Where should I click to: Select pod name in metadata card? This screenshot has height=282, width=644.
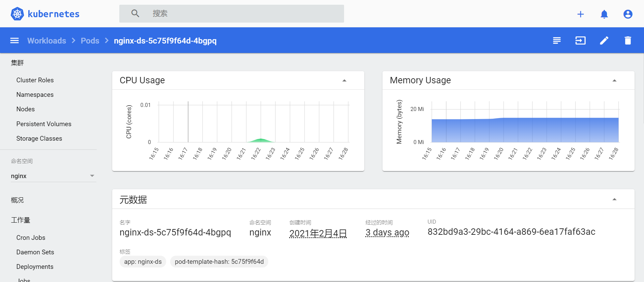(x=175, y=232)
